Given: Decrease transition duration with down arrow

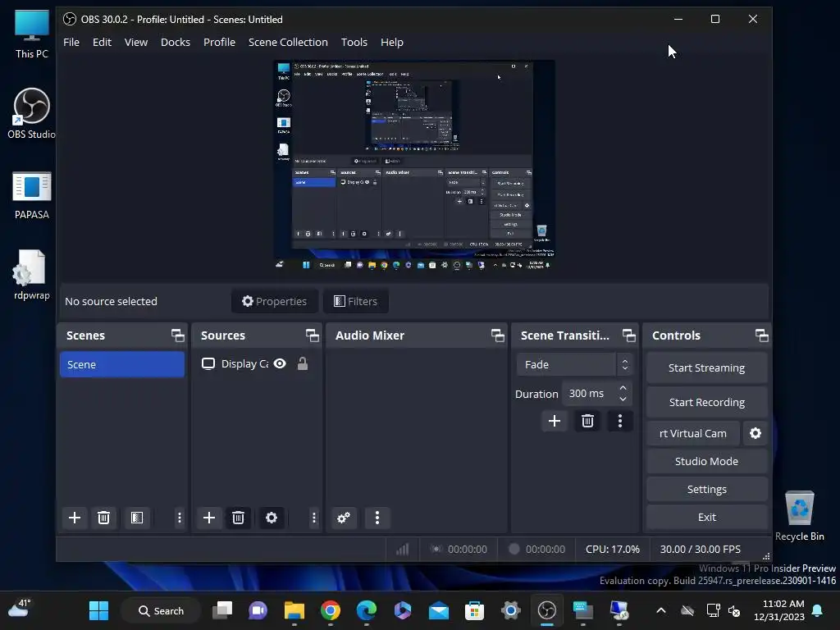Looking at the screenshot, I should coord(623,399).
